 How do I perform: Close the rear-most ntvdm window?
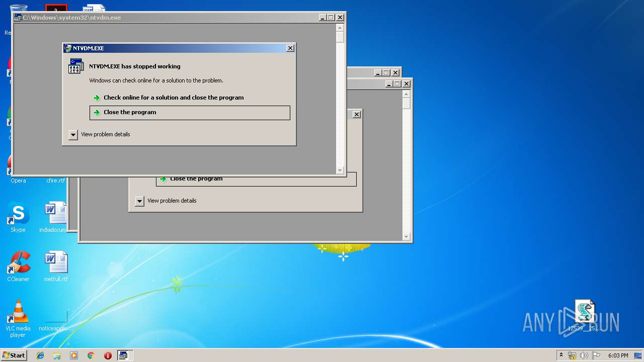click(396, 73)
